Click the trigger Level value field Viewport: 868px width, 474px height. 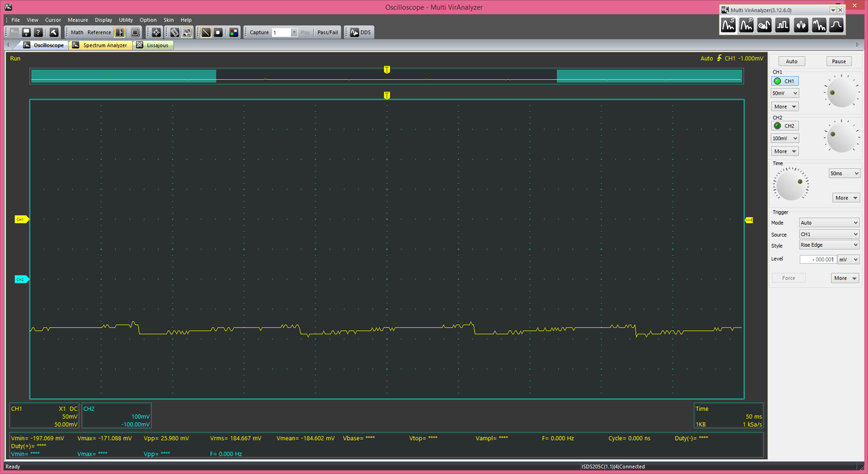tap(817, 259)
